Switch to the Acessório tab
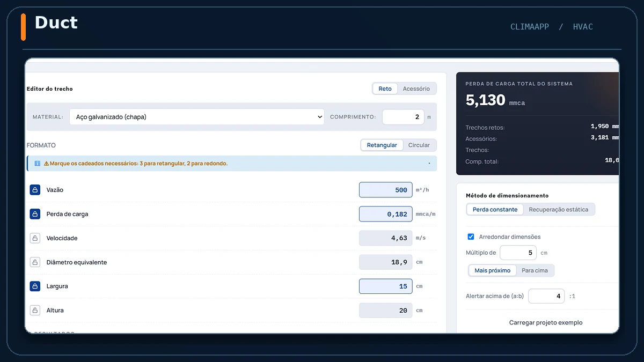 416,88
